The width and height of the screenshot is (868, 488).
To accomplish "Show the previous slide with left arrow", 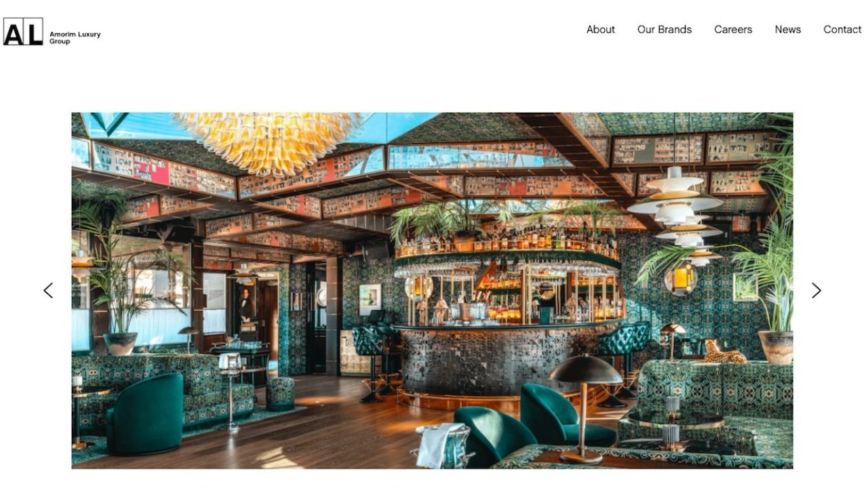I will (48, 290).
